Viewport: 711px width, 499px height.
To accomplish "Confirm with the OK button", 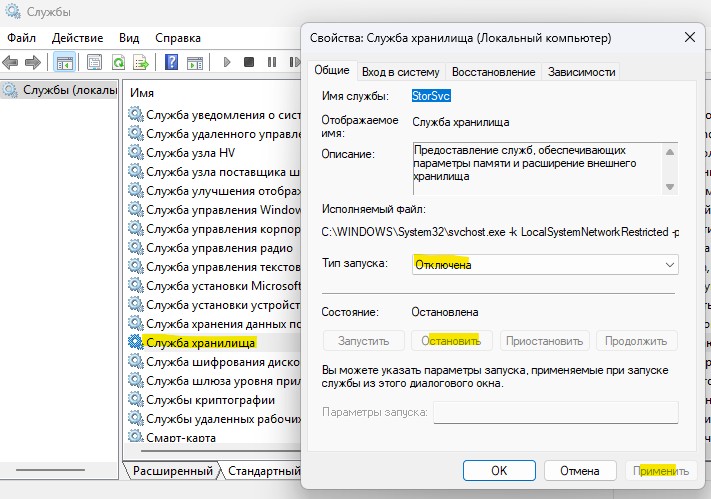I will [x=499, y=470].
